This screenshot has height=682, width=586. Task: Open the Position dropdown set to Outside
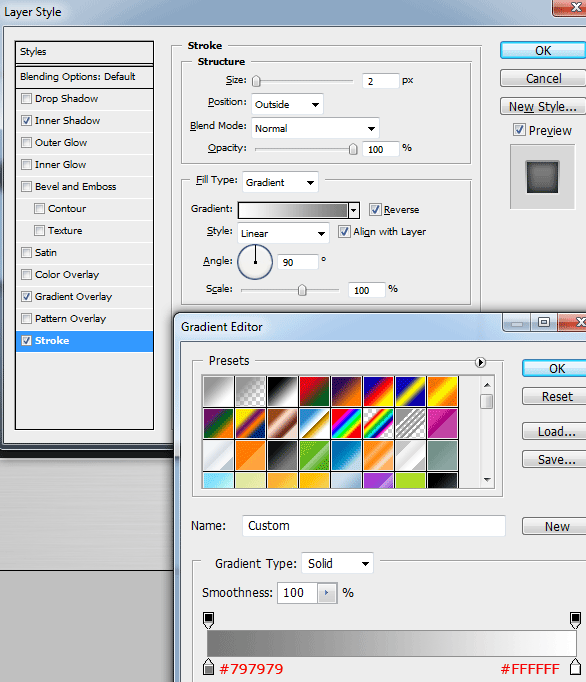click(x=287, y=104)
